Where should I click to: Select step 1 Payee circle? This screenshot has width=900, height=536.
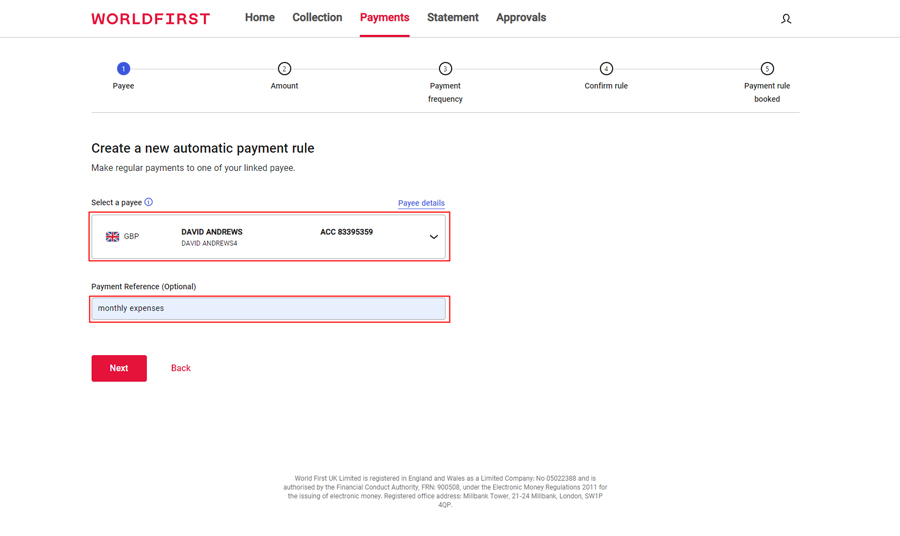tap(123, 69)
